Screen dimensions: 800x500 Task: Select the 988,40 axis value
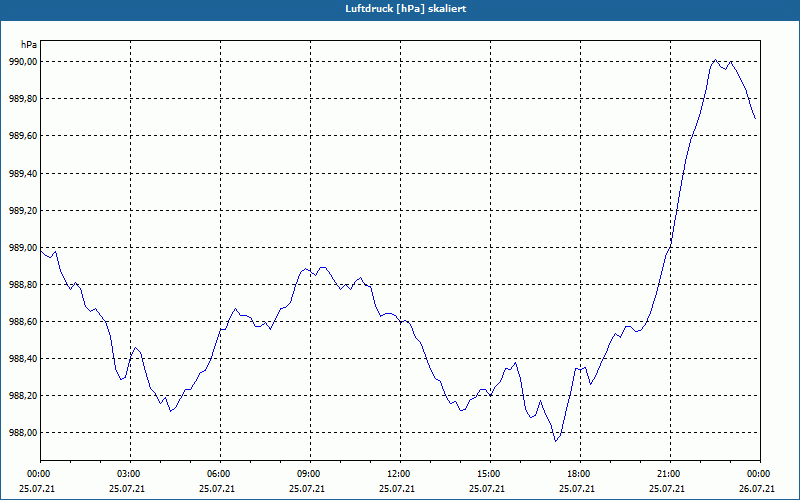coord(23,359)
